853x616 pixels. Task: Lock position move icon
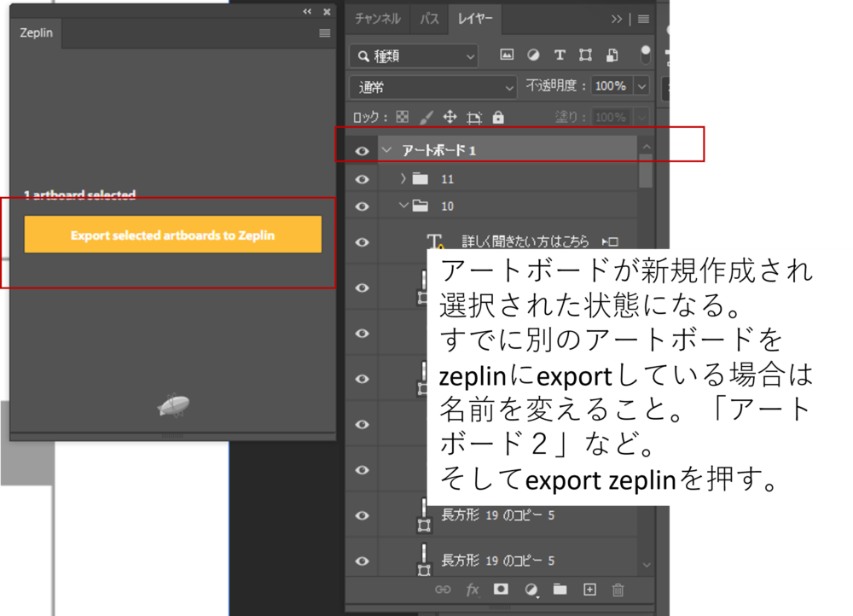click(x=450, y=116)
